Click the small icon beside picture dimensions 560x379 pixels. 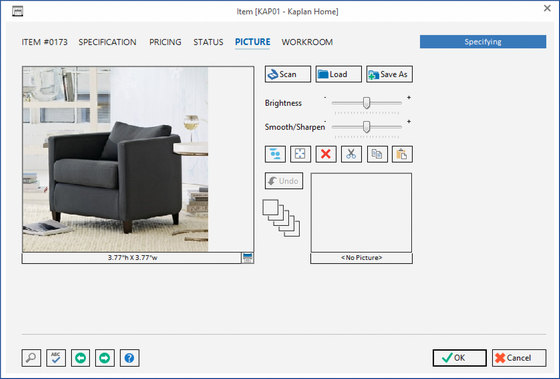click(248, 258)
